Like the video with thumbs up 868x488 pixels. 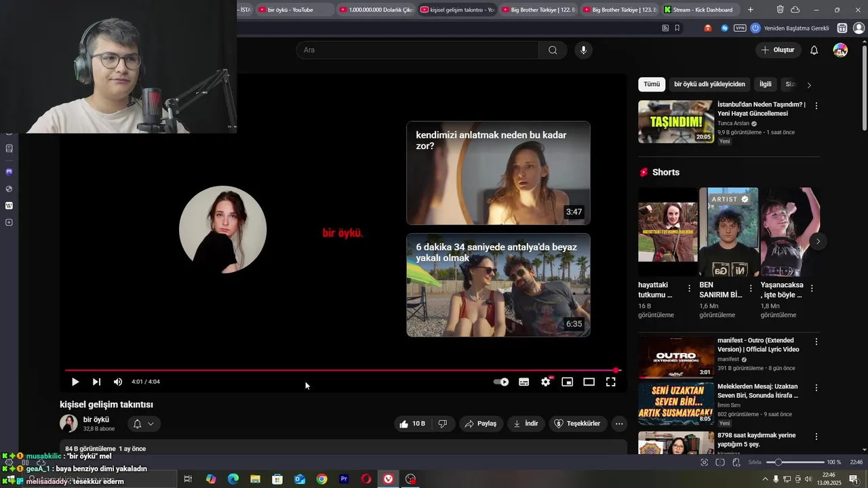pyautogui.click(x=413, y=424)
